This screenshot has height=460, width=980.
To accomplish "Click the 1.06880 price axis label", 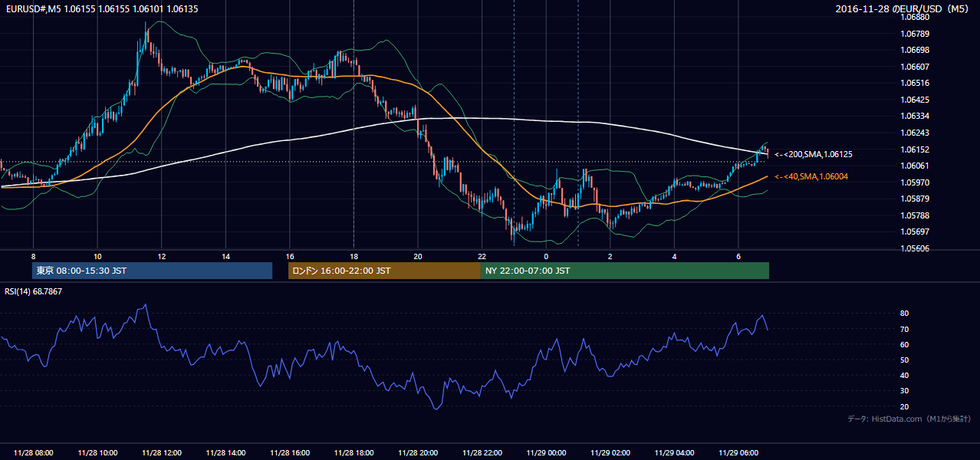I will pyautogui.click(x=916, y=17).
